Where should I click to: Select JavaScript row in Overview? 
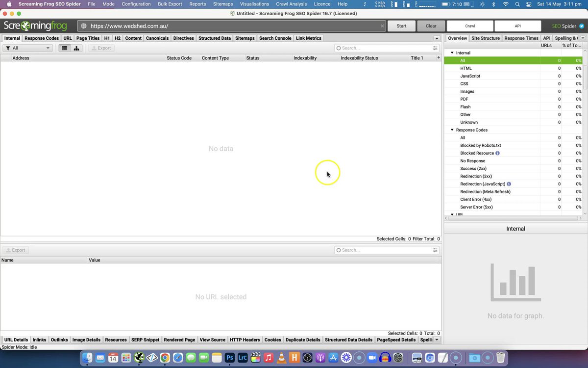513,76
